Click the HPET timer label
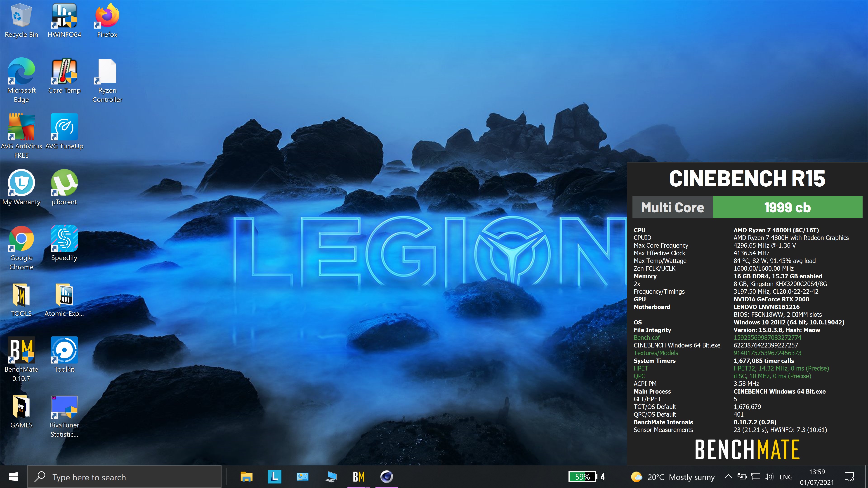The height and width of the screenshot is (488, 868). pos(641,368)
